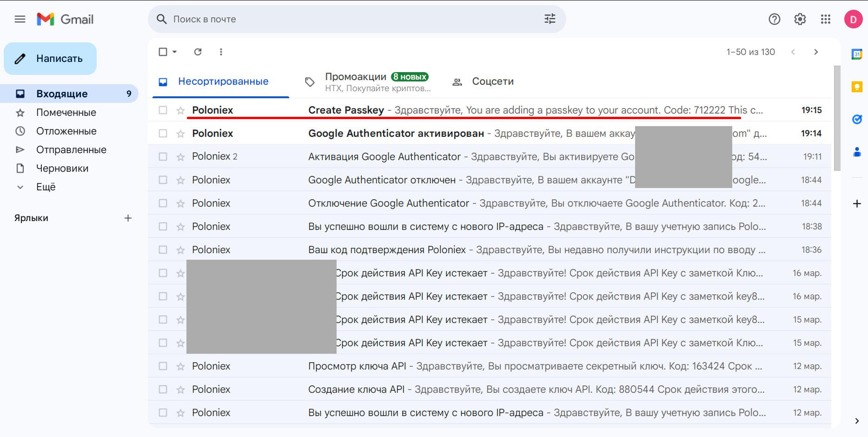Select Google Authenticator активирован email checkbox
Screen dimensions: 868x437
(163, 134)
